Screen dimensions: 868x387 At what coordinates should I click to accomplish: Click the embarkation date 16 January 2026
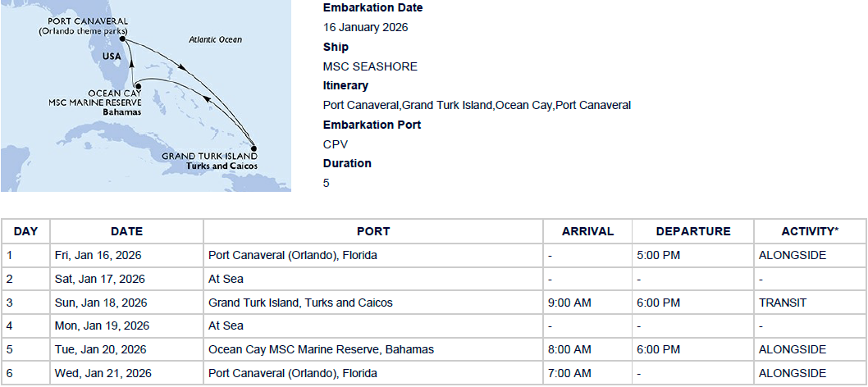tap(365, 27)
